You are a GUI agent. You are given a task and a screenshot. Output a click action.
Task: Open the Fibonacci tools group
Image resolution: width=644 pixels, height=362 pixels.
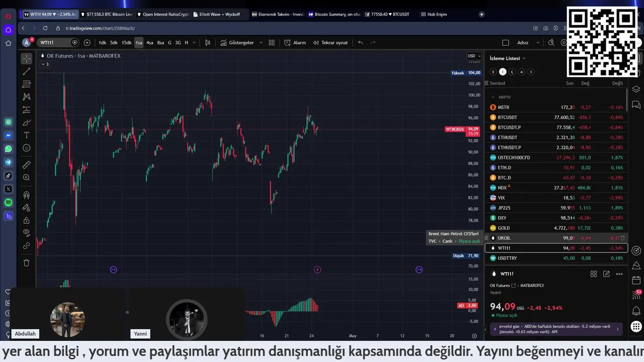tap(27, 84)
